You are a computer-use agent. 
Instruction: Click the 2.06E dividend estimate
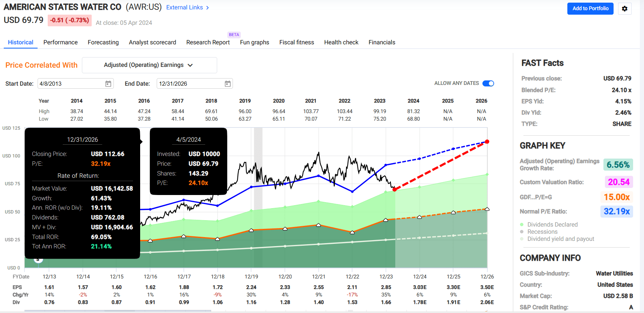[487, 302]
